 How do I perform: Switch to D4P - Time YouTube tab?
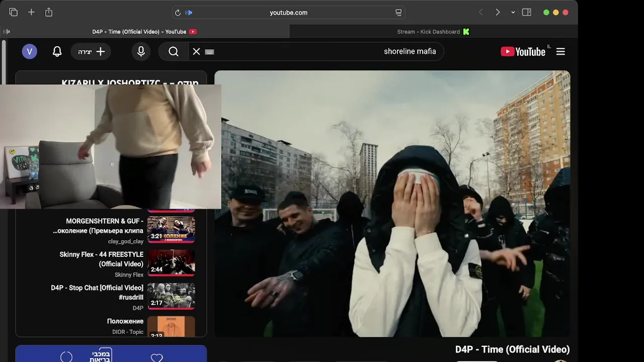click(144, 32)
